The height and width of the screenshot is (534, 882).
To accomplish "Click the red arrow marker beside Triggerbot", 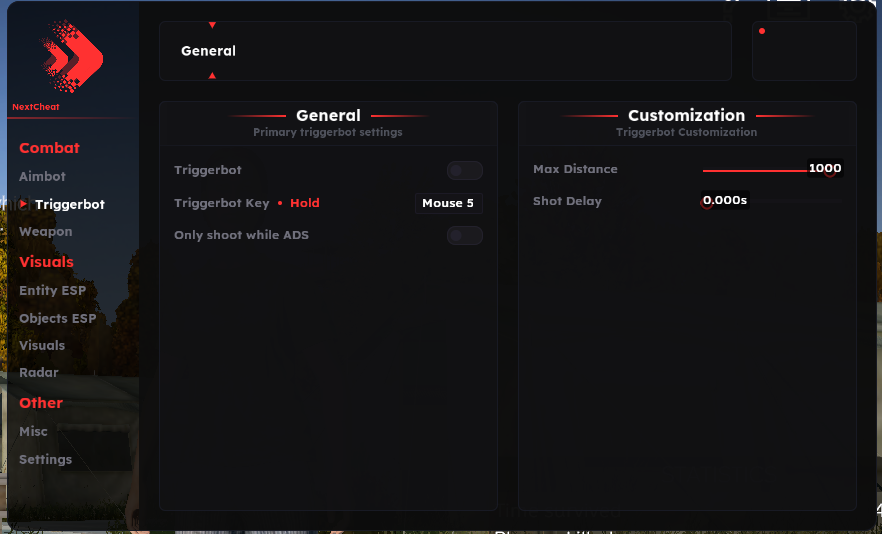I will pyautogui.click(x=23, y=204).
